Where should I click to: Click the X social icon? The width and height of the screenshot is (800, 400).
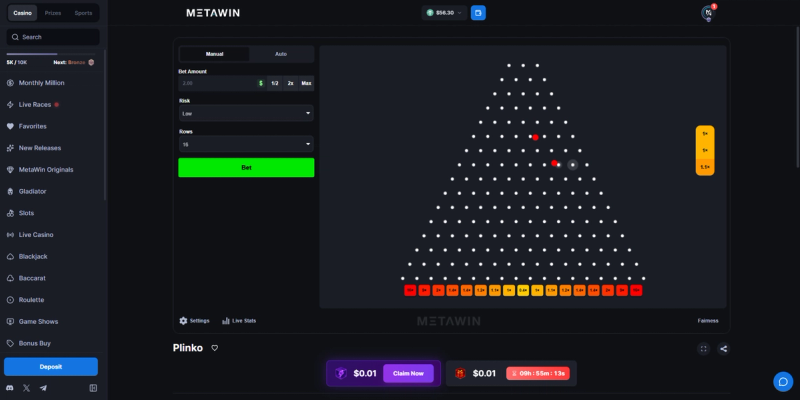(x=27, y=388)
